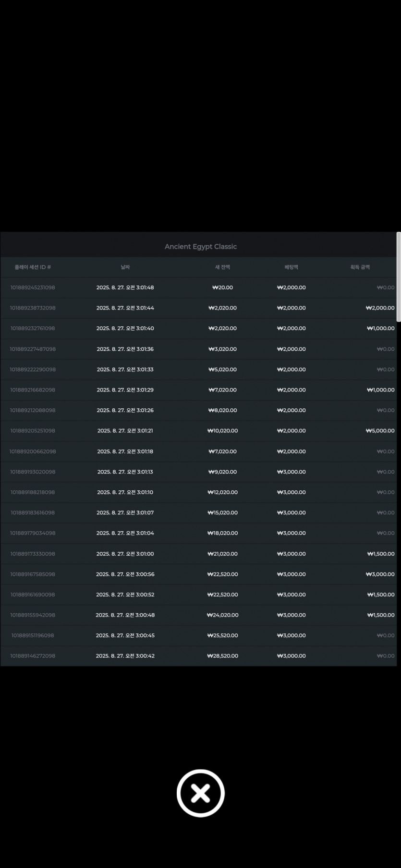Screen dimensions: 401x868
Task: Click the vertical scrollbar thumb beside the table
Action: click(398, 277)
